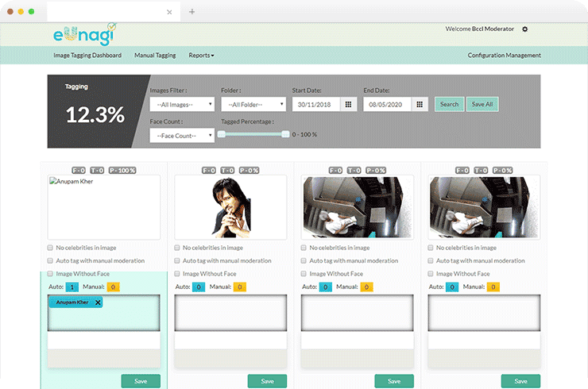
Task: Open the fourth card CCTV thumbnail
Action: pyautogui.click(x=484, y=207)
